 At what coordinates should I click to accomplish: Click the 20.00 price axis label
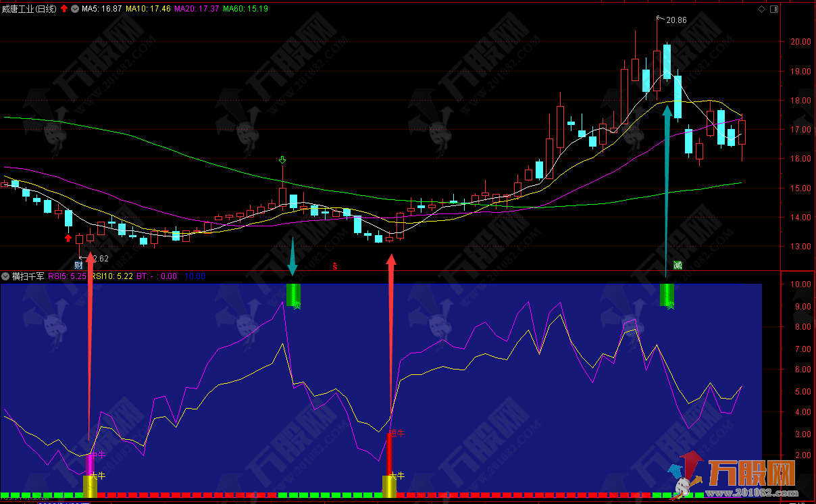pyautogui.click(x=801, y=41)
